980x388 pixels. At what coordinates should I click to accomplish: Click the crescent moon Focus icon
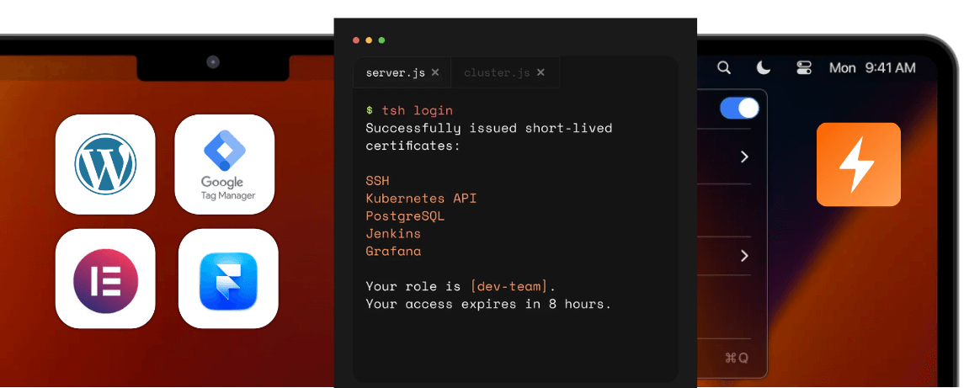(764, 68)
